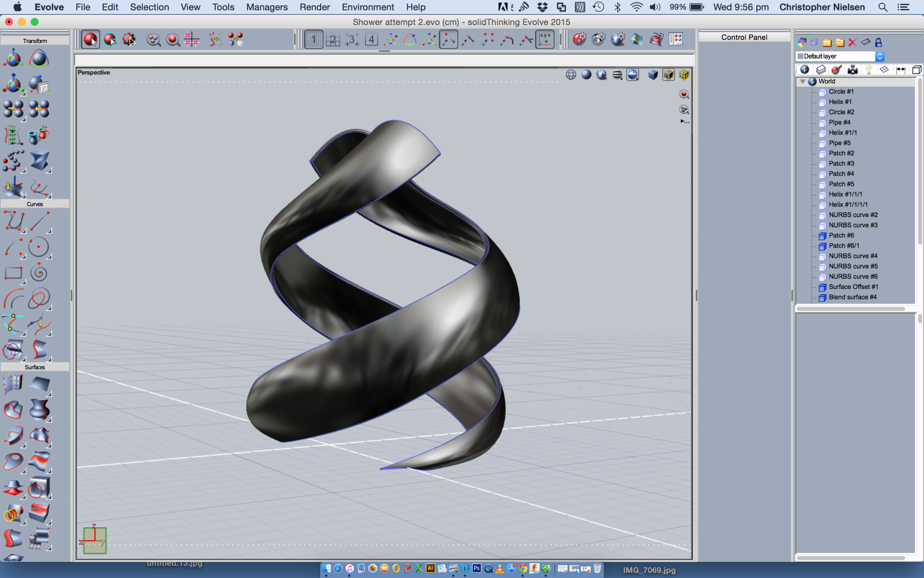Open the Dropbox menu bar icon
The width and height of the screenshot is (924, 578).
pyautogui.click(x=543, y=7)
